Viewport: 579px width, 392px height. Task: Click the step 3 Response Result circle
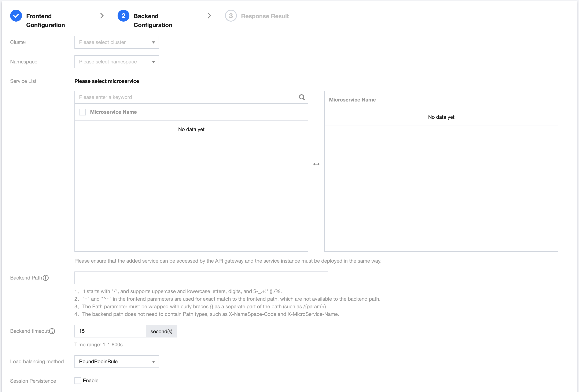pos(231,16)
